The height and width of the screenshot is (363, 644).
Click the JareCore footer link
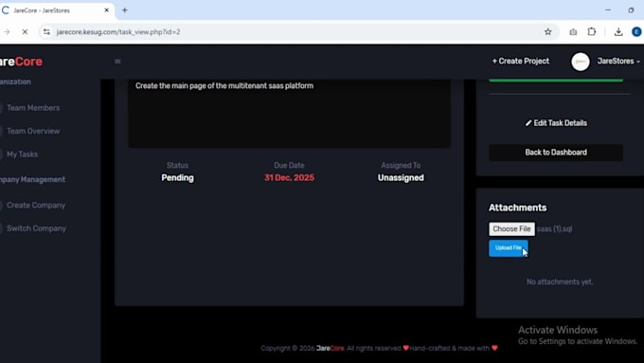[331, 348]
